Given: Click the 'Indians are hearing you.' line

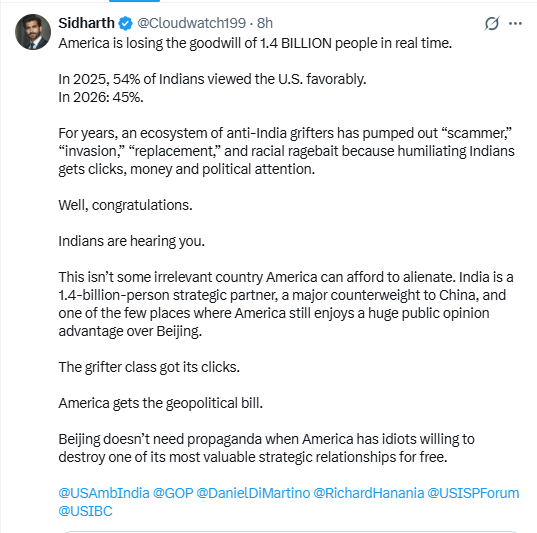Looking at the screenshot, I should tap(132, 241).
